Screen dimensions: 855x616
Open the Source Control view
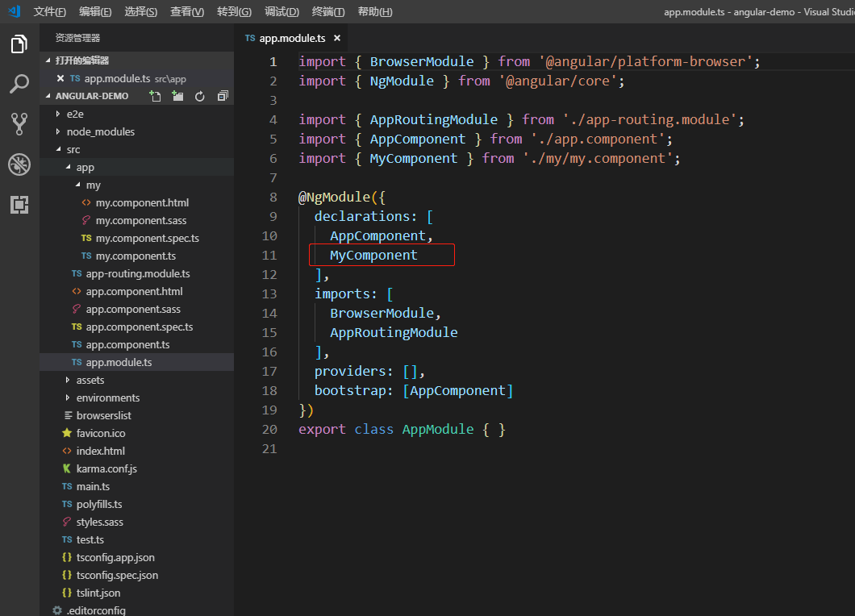click(19, 124)
